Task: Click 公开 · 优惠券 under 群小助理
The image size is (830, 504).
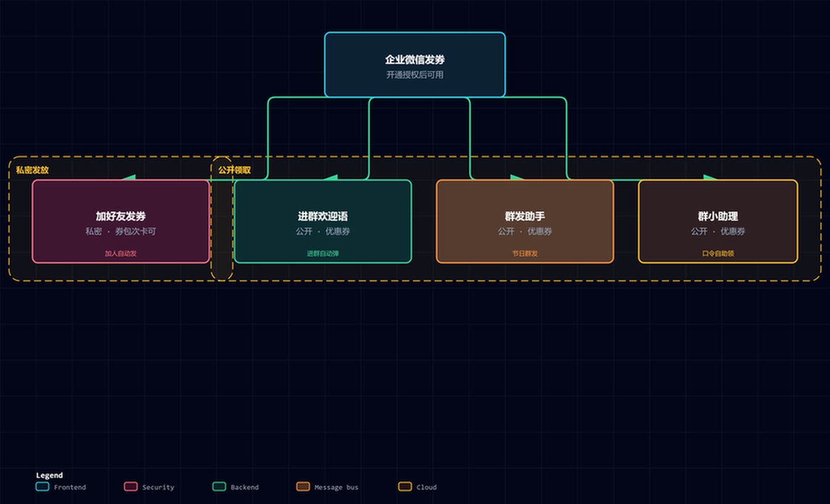Action: (718, 231)
